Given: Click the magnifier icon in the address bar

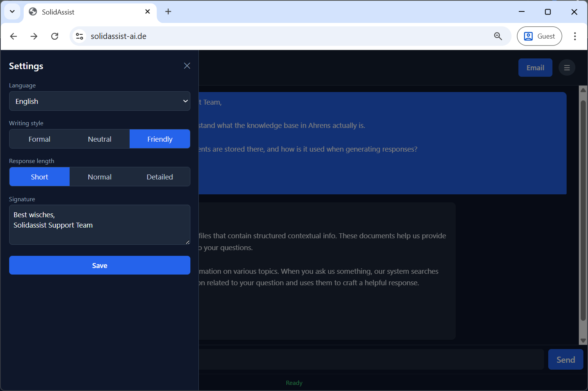Looking at the screenshot, I should 498,36.
